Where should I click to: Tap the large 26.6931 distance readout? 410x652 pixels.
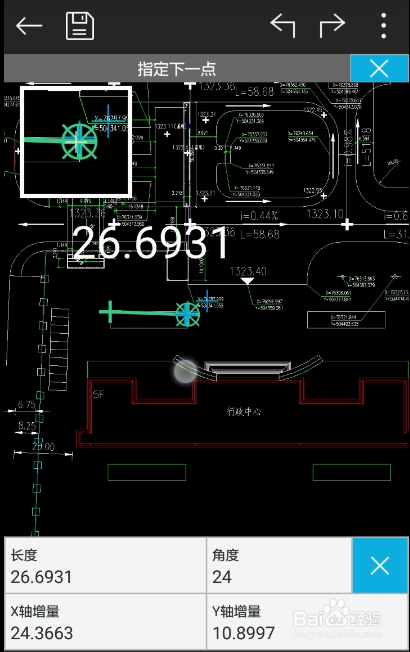click(x=151, y=243)
